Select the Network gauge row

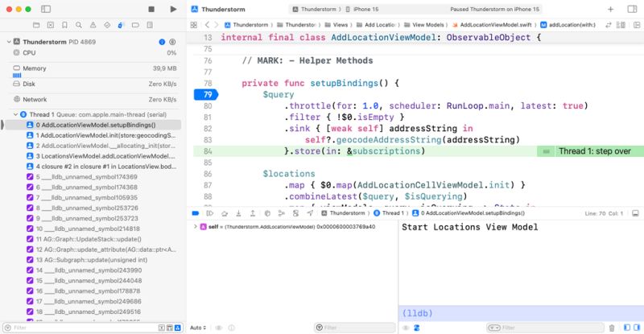[94, 100]
